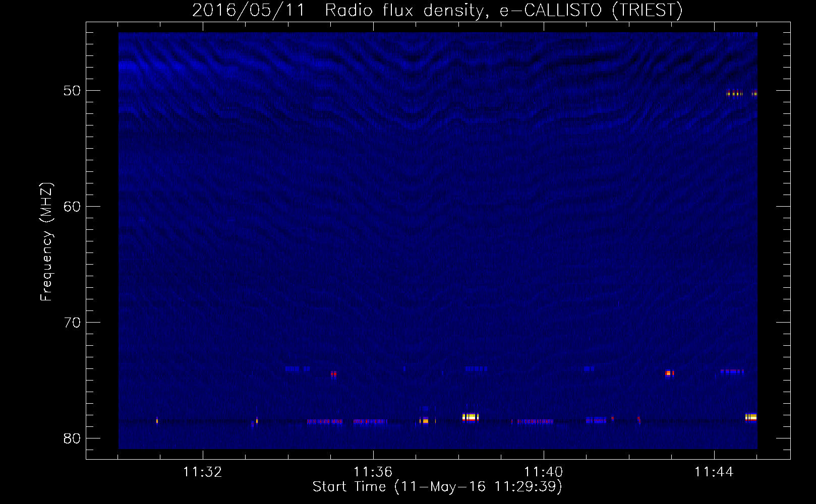816x504 pixels.
Task: Click the plot title mentioning e-CALLISTO (TRIEST)
Action: (x=437, y=10)
